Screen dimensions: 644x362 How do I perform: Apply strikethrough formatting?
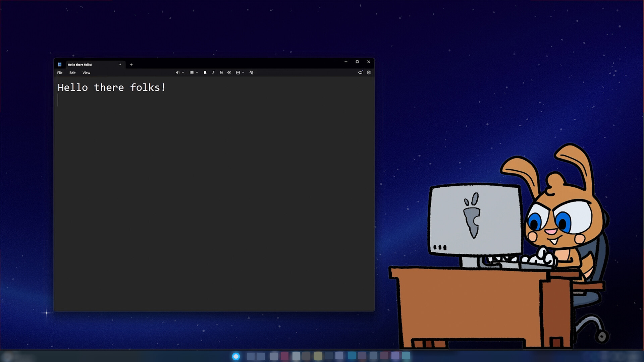221,72
